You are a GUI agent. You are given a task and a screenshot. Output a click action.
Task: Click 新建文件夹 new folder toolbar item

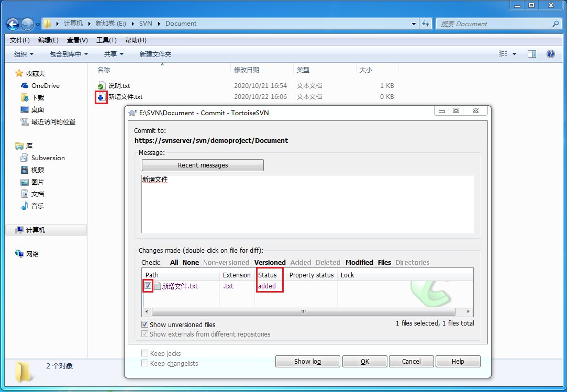coord(155,54)
